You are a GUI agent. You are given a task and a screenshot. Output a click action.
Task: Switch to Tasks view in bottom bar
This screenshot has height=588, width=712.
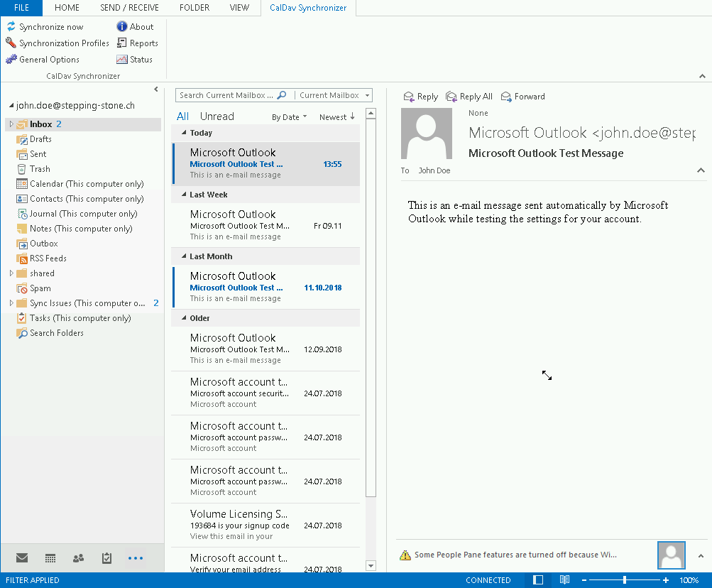(x=106, y=559)
